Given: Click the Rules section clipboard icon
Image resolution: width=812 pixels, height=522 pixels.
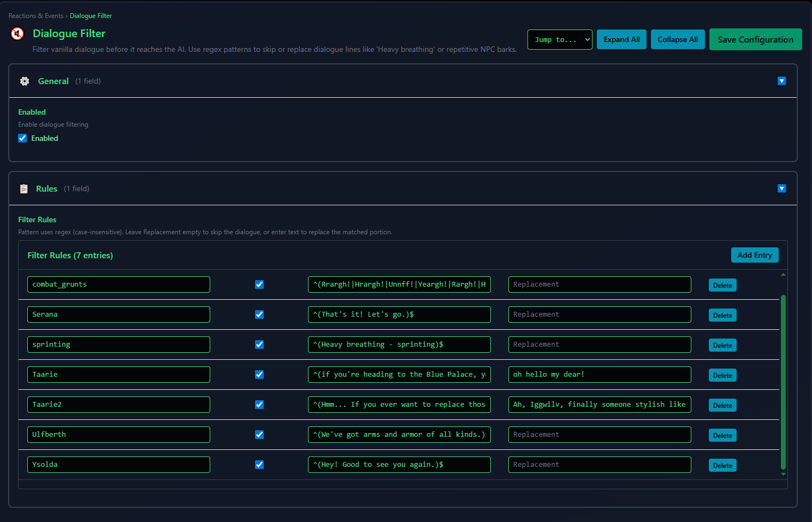Looking at the screenshot, I should click(x=23, y=189).
